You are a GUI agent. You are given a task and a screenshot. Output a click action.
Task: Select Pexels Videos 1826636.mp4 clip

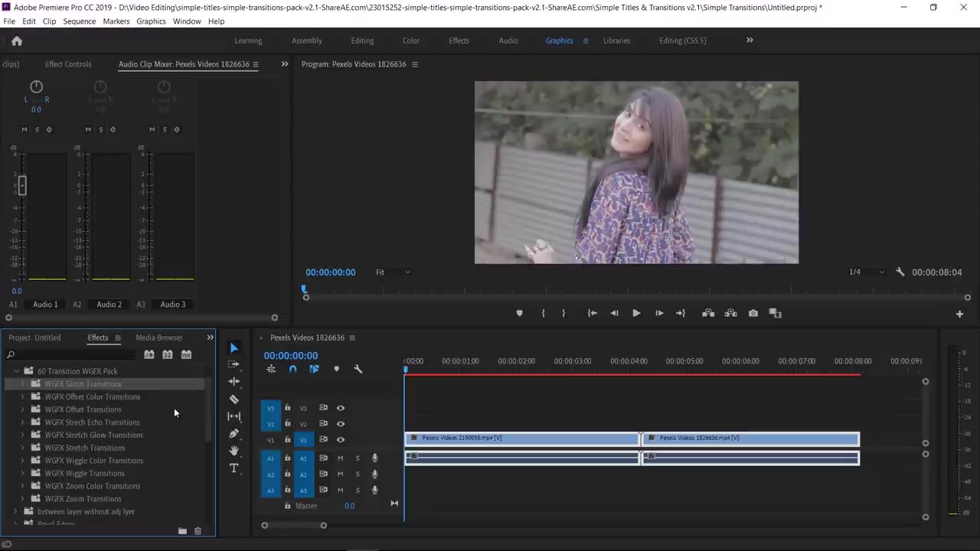(x=751, y=439)
